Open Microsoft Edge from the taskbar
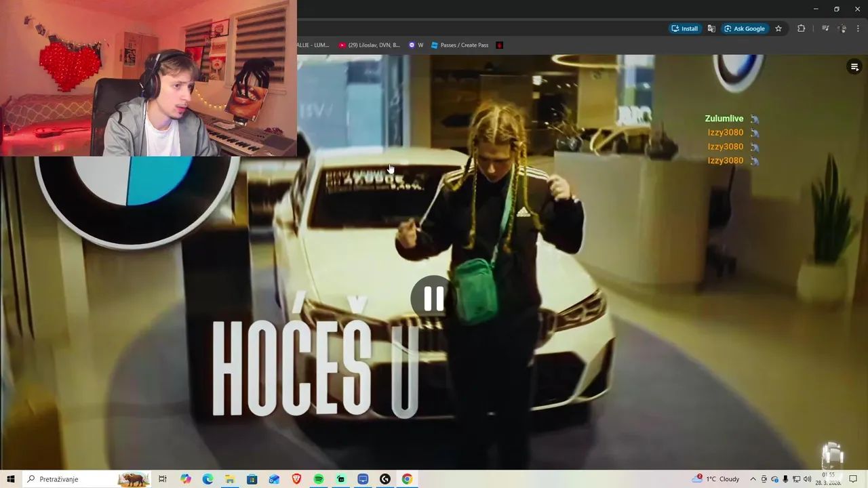Viewport: 868px width, 488px height. point(208,479)
